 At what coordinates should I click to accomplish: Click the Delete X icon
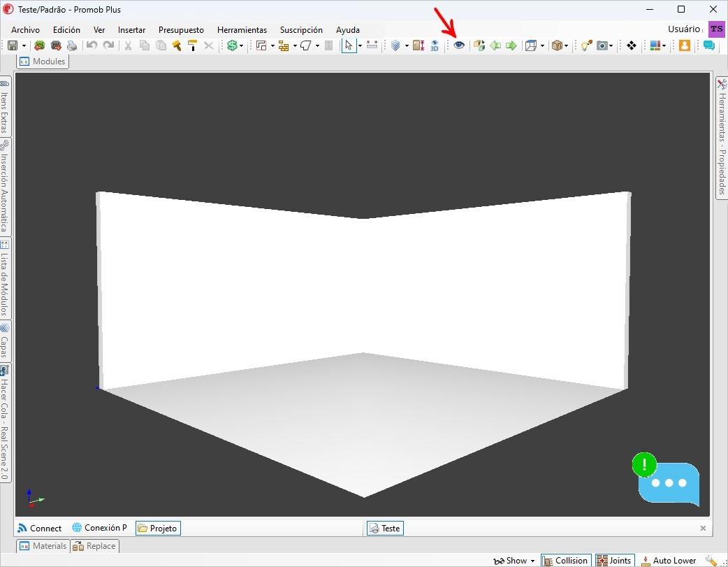point(209,45)
